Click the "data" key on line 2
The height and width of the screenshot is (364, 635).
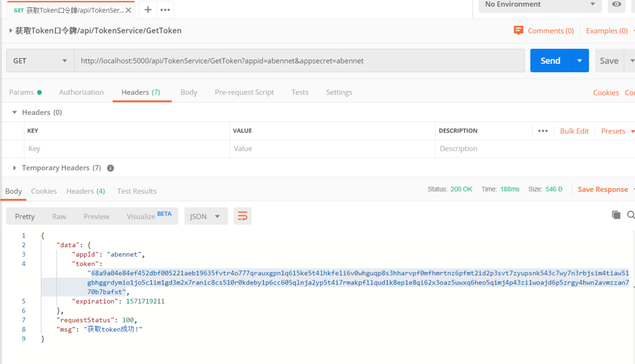pos(68,245)
